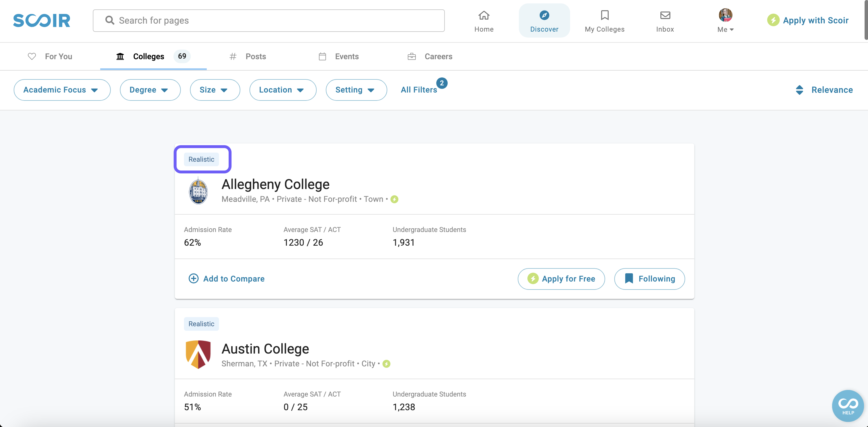This screenshot has height=427, width=868.
Task: Open the Austin College title link
Action: [265, 348]
